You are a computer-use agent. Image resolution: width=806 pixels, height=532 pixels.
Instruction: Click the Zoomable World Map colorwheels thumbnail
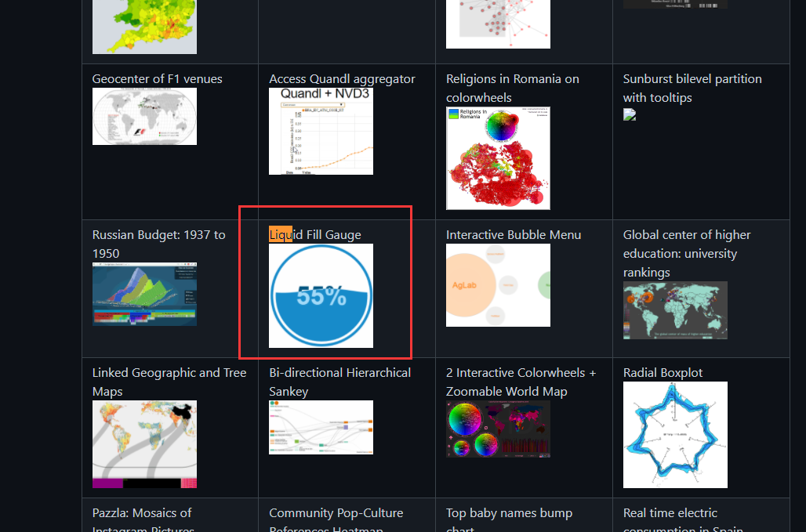coord(498,429)
